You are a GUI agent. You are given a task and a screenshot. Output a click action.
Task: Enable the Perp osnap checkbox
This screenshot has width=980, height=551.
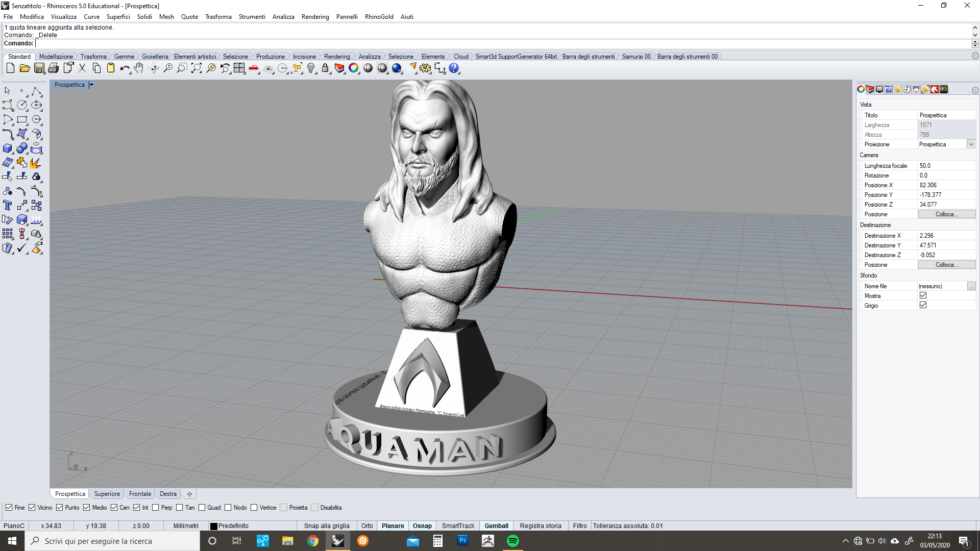(156, 508)
